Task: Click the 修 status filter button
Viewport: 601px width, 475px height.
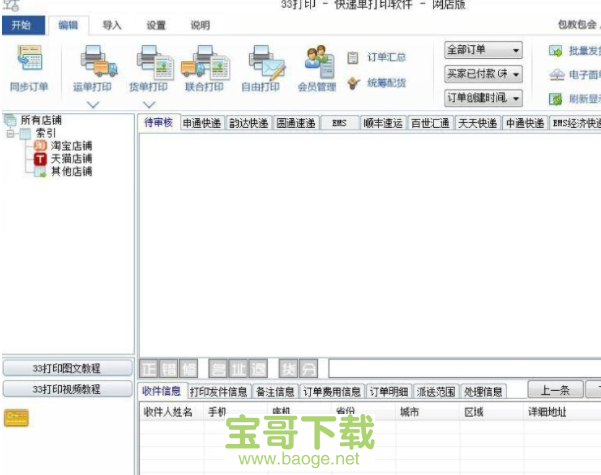Action: point(188,369)
